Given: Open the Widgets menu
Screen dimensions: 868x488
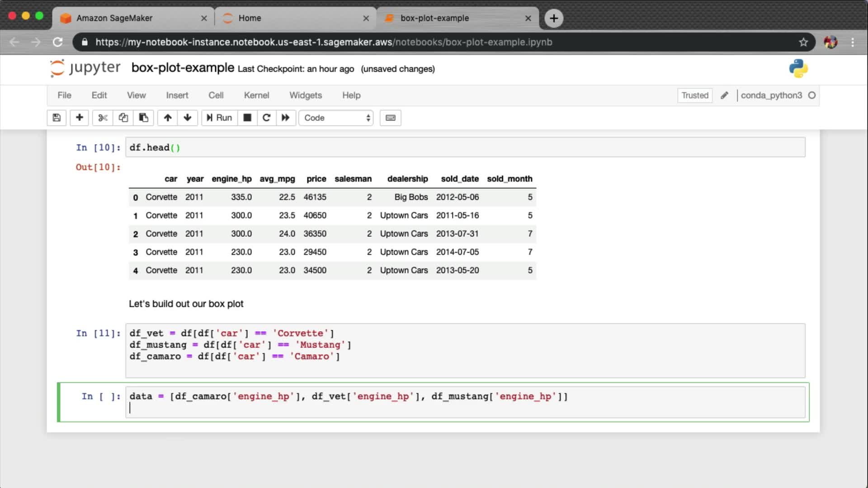Looking at the screenshot, I should point(306,95).
